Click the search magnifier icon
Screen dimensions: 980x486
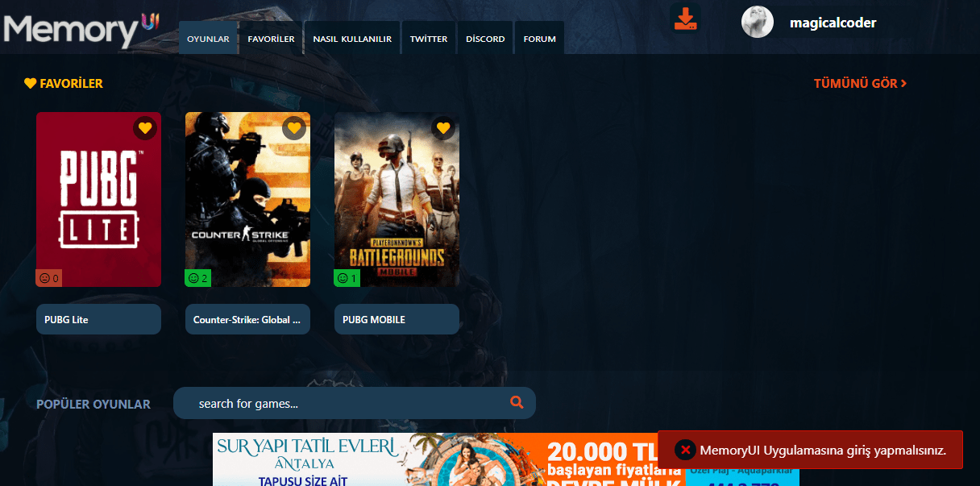(x=517, y=402)
